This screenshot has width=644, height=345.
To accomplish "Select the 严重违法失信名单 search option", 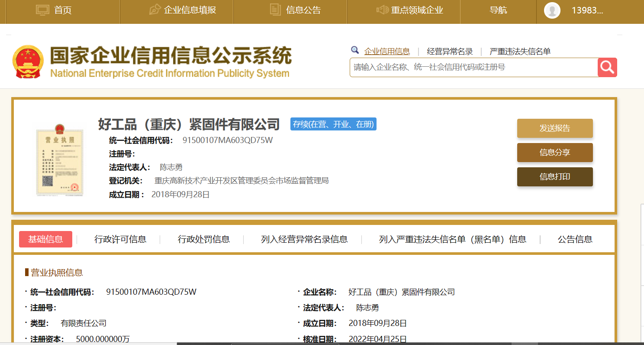I will 520,52.
